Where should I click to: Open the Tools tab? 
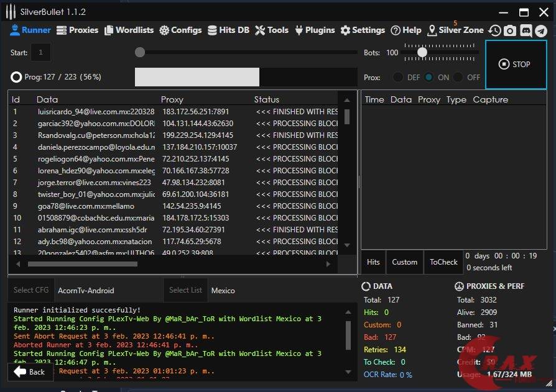(272, 30)
